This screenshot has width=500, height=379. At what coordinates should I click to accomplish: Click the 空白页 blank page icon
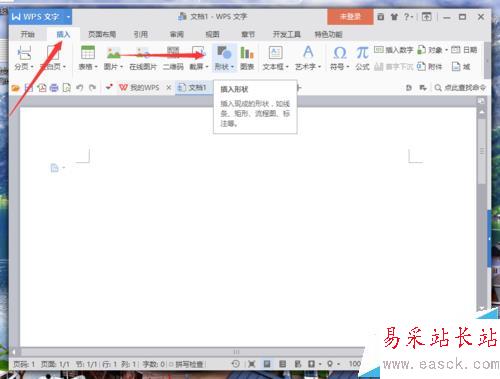pyautogui.click(x=53, y=53)
